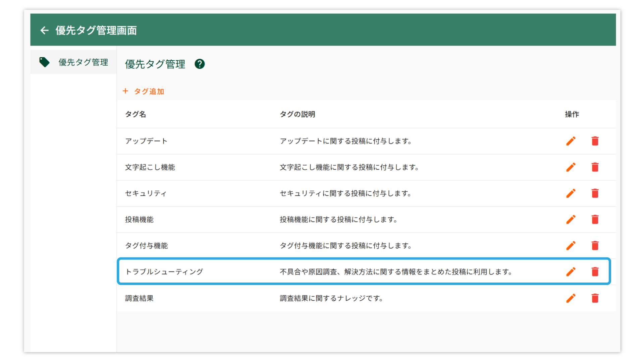Click the トラブルシューティング tag name
This screenshot has width=644, height=362.
pos(164,272)
